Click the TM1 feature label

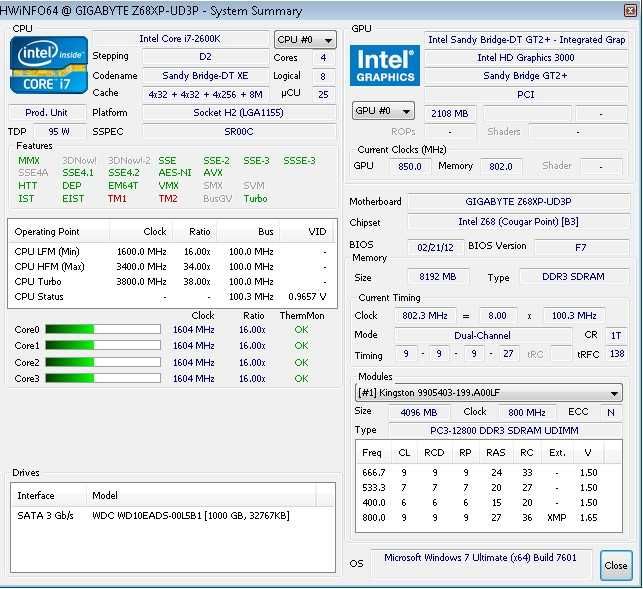[117, 199]
